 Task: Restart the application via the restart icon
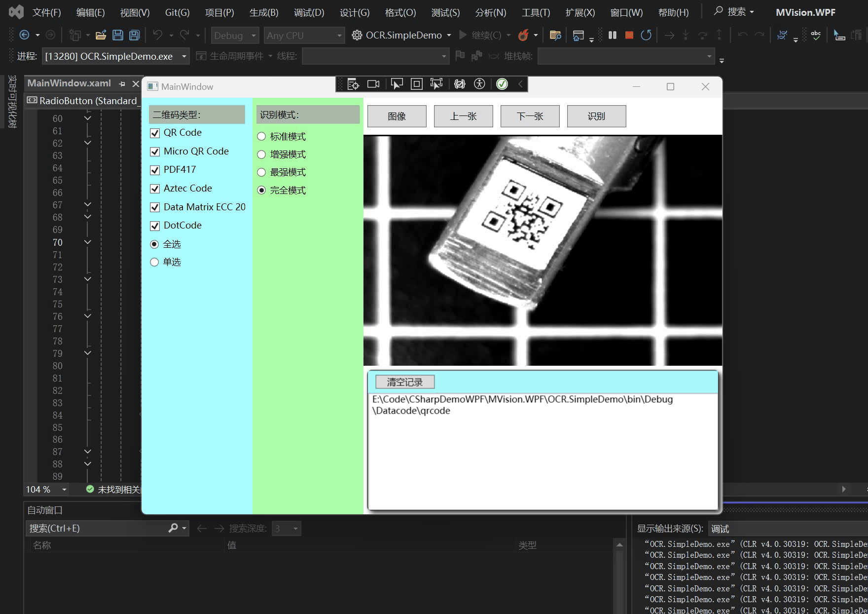(x=646, y=35)
